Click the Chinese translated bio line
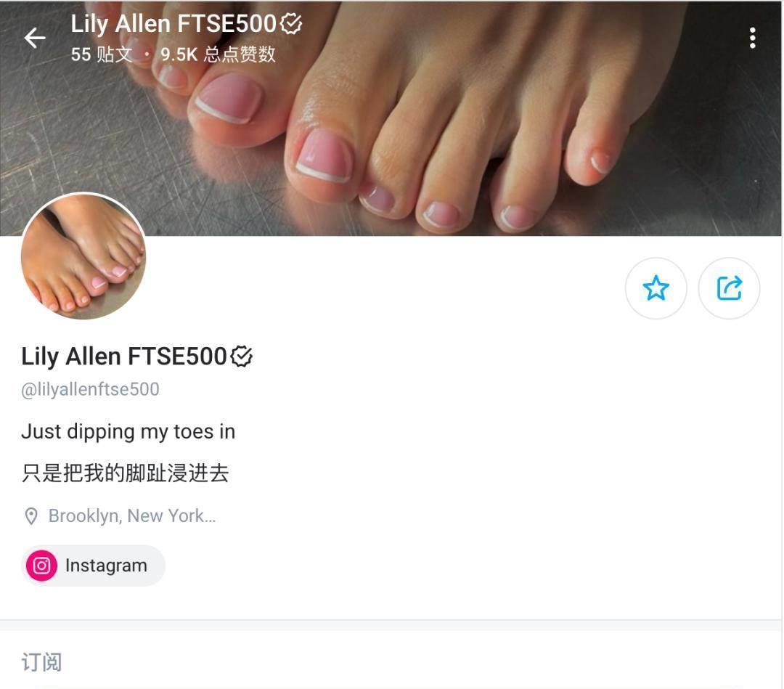The height and width of the screenshot is (689, 784). (125, 473)
